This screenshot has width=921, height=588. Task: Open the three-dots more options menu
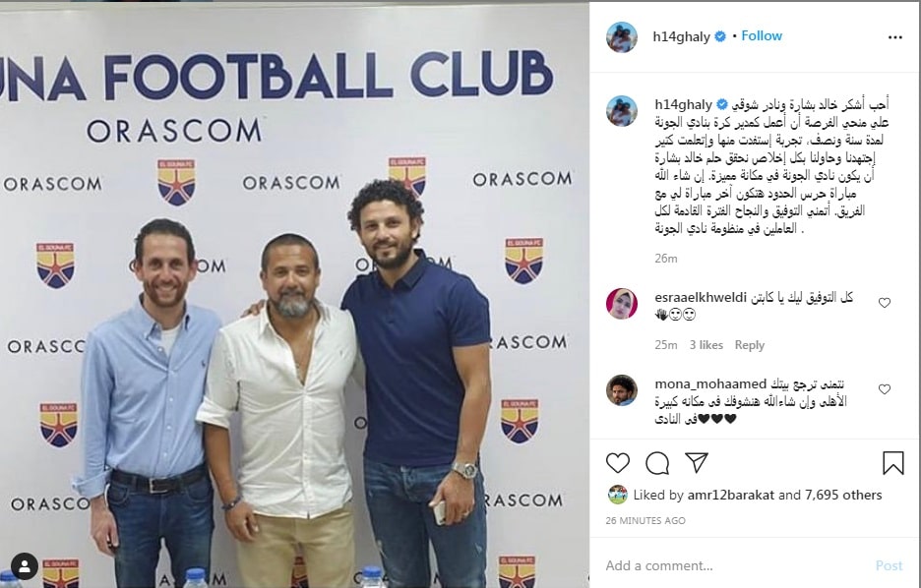pyautogui.click(x=894, y=37)
